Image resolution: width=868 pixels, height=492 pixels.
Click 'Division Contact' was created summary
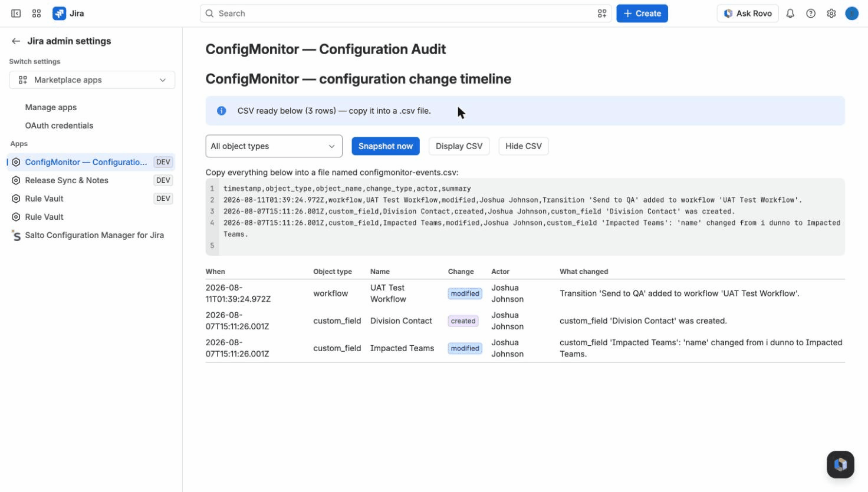coord(643,321)
